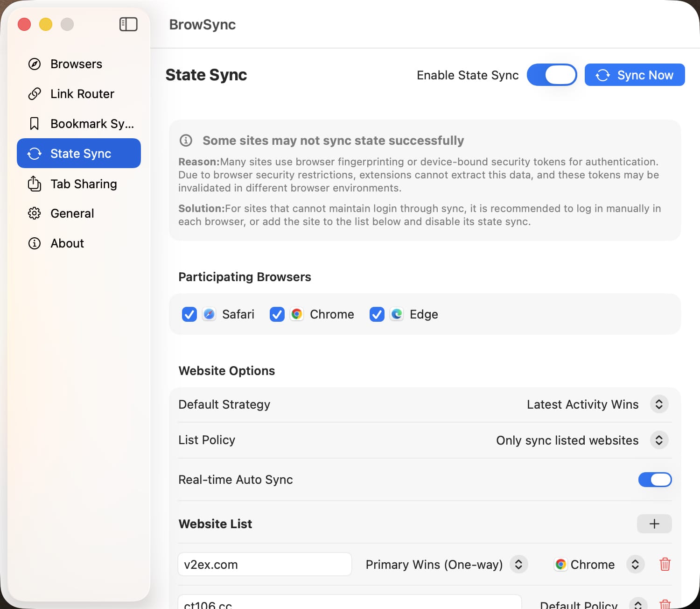Click the Sync Now button
The height and width of the screenshot is (609, 700).
click(635, 75)
